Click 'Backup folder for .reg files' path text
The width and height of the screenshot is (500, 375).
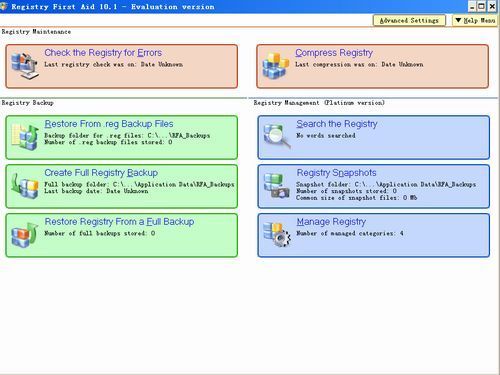coord(127,136)
